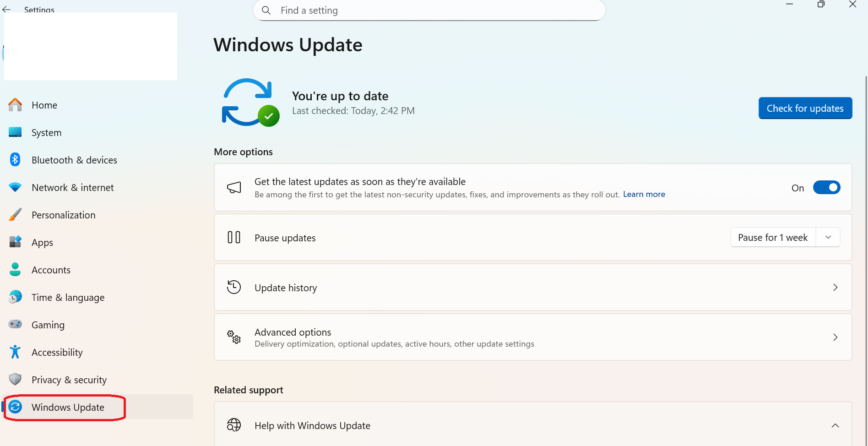Screen dimensions: 868x446
Task: Open the pause duration dropdown arrow
Action: point(828,237)
